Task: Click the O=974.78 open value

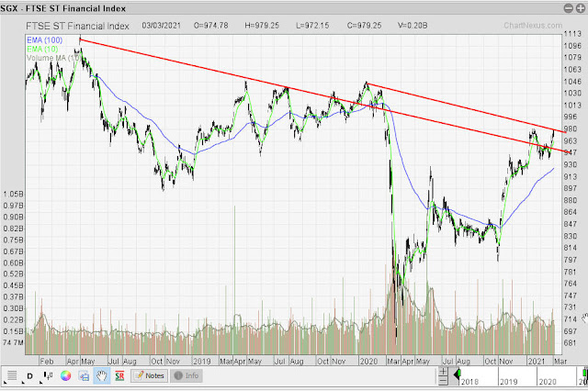Action: (x=210, y=26)
